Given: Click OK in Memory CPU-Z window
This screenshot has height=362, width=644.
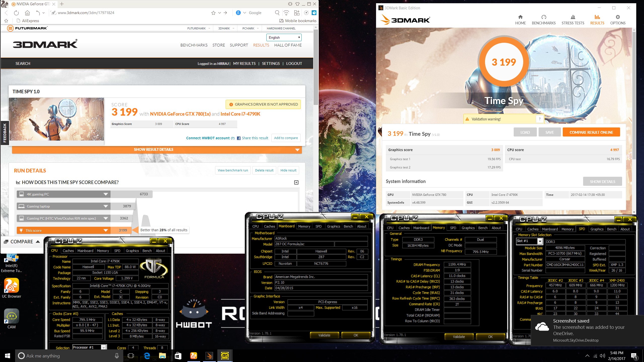Looking at the screenshot, I should tap(490, 337).
